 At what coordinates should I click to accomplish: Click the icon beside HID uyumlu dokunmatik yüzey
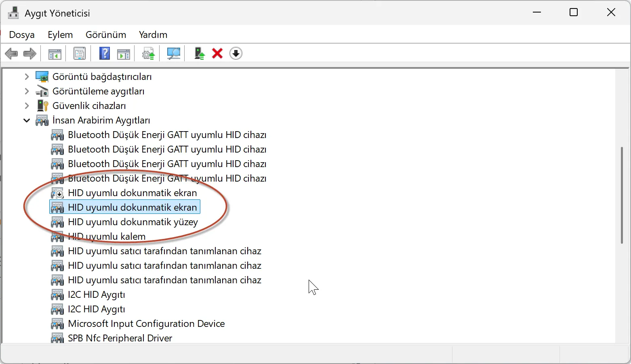coord(57,222)
